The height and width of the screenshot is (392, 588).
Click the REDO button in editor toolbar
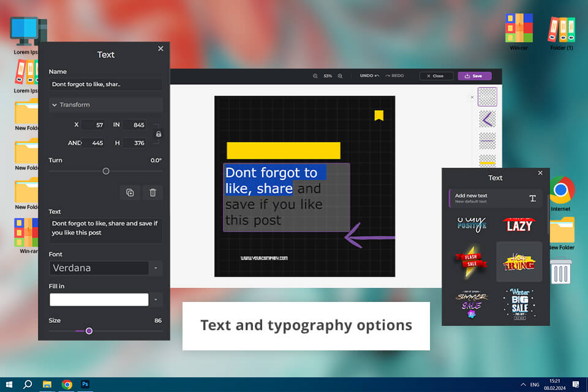pyautogui.click(x=394, y=76)
